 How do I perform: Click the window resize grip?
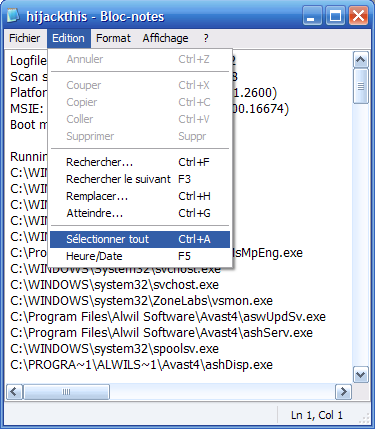click(365, 418)
